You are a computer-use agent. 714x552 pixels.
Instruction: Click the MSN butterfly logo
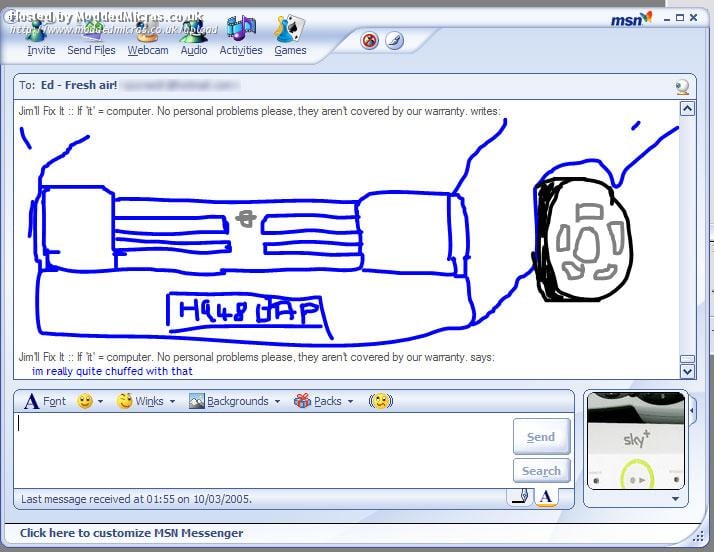(x=632, y=19)
